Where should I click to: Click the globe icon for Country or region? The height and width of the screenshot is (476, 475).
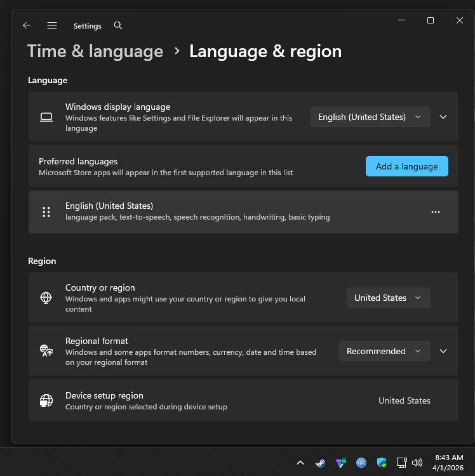[46, 298]
